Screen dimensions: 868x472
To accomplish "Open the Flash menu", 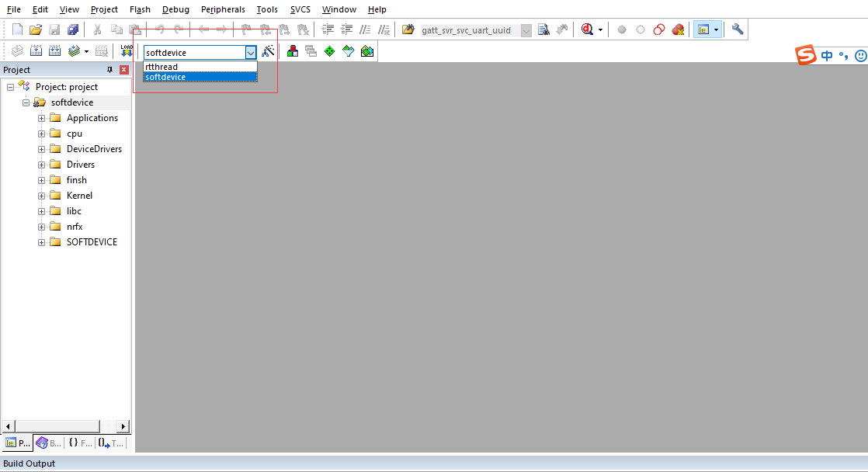I will pyautogui.click(x=140, y=9).
